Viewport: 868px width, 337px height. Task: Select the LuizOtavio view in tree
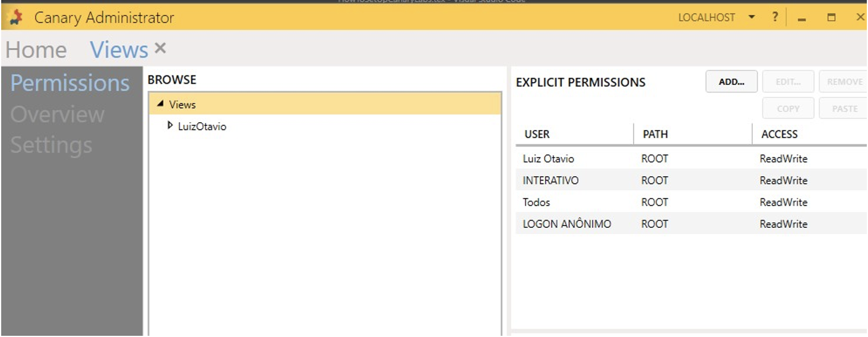pos(202,126)
